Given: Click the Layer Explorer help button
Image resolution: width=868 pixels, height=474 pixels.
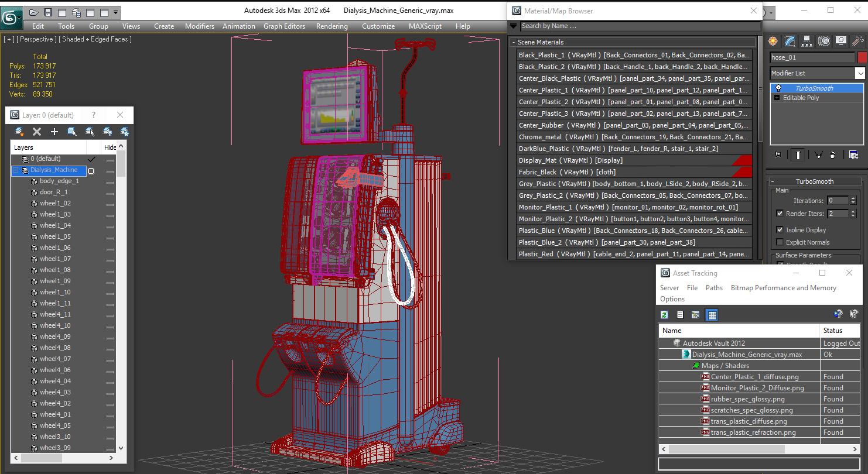Looking at the screenshot, I should point(94,115).
